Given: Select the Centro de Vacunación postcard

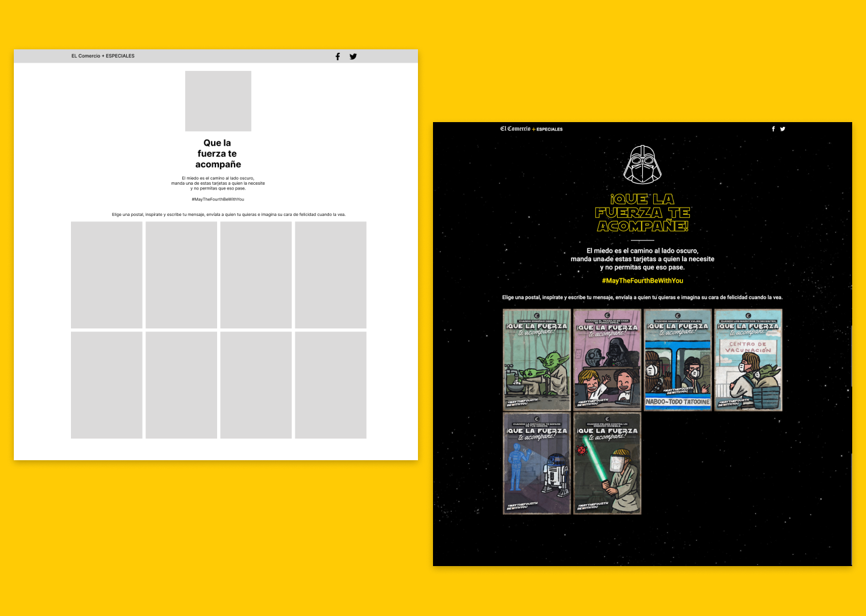Looking at the screenshot, I should point(748,360).
